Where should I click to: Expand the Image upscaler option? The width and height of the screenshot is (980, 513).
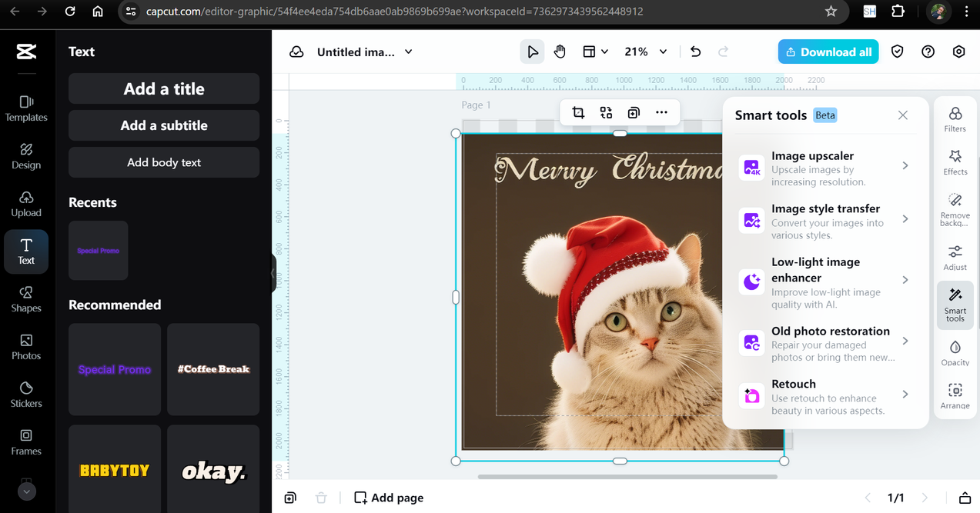tap(905, 166)
